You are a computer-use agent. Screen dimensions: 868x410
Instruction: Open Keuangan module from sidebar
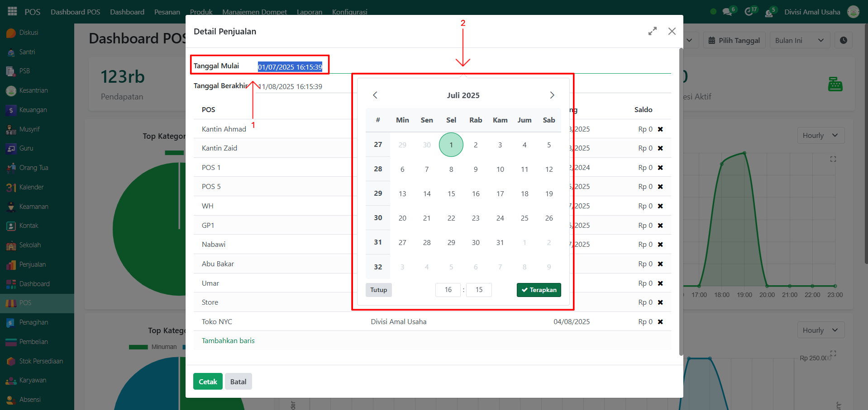[33, 110]
